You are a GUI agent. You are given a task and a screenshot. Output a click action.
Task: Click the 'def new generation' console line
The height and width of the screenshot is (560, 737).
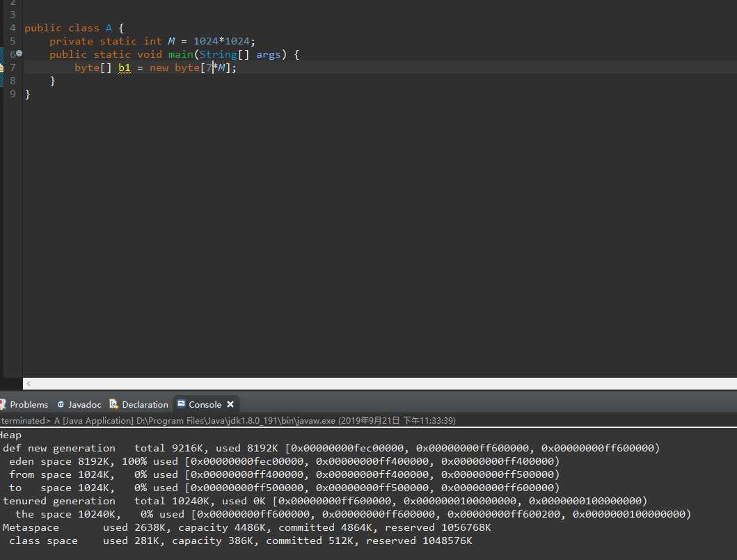pos(331,448)
